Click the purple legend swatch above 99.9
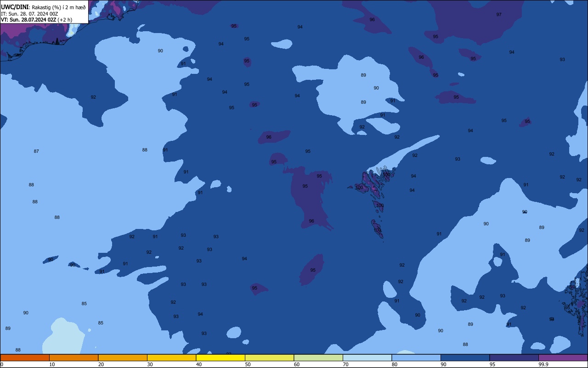The width and height of the screenshot is (588, 368). 563,357
